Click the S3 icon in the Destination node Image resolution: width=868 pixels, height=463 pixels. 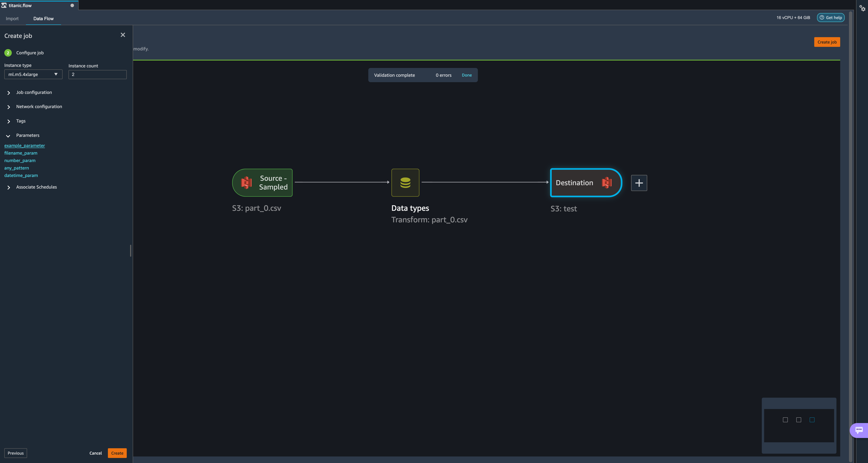pos(606,183)
